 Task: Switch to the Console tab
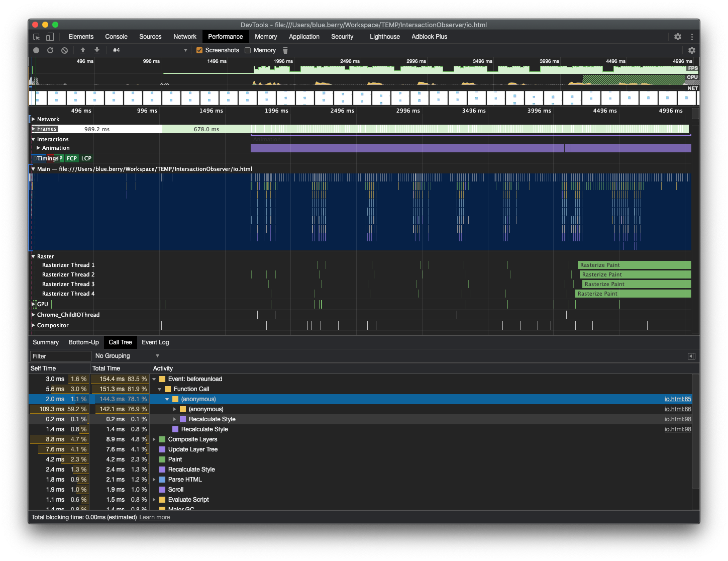116,37
